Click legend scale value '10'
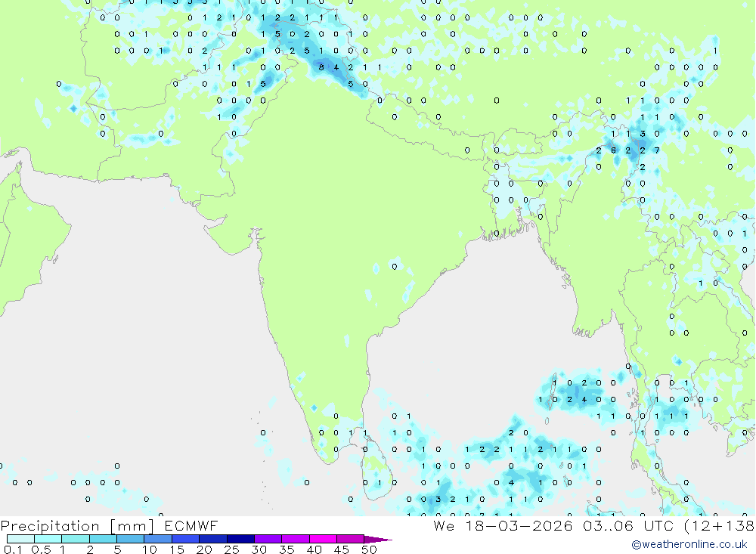 click(x=150, y=549)
